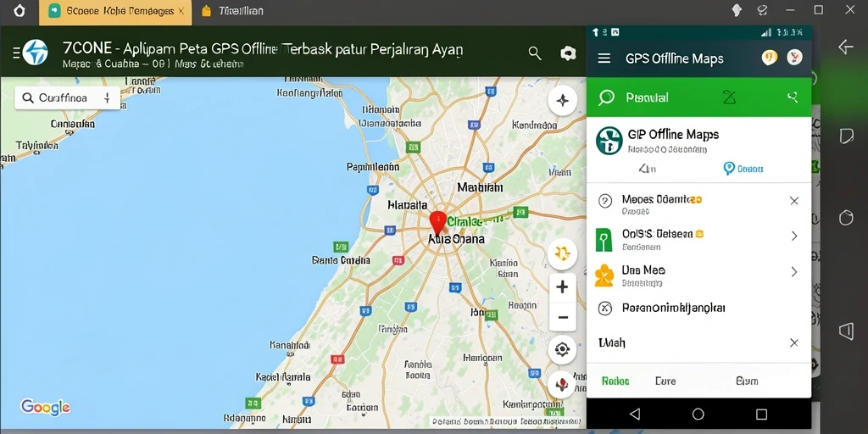
Task: Click the my-location target button on the map
Action: (563, 349)
